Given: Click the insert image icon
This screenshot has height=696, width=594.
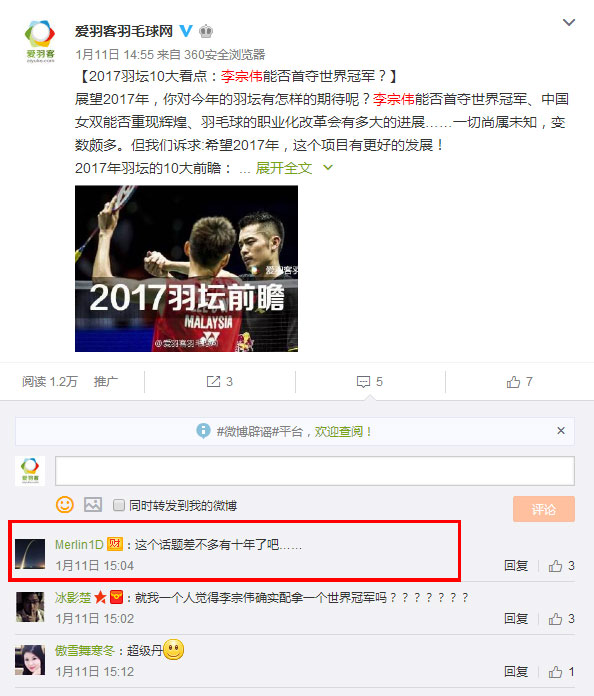Looking at the screenshot, I should coord(93,505).
